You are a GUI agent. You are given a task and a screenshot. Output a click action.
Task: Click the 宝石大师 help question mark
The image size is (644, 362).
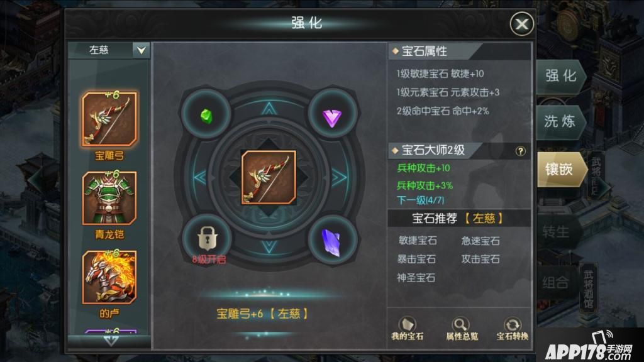(x=520, y=151)
